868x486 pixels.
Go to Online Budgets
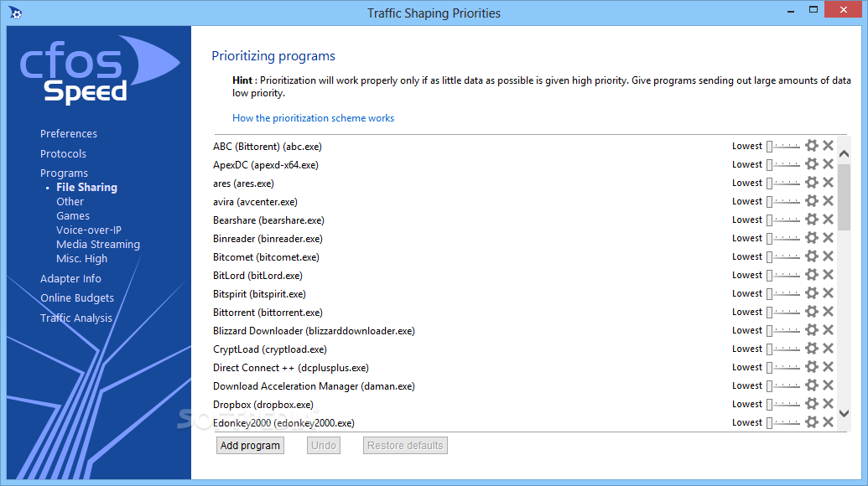(77, 298)
